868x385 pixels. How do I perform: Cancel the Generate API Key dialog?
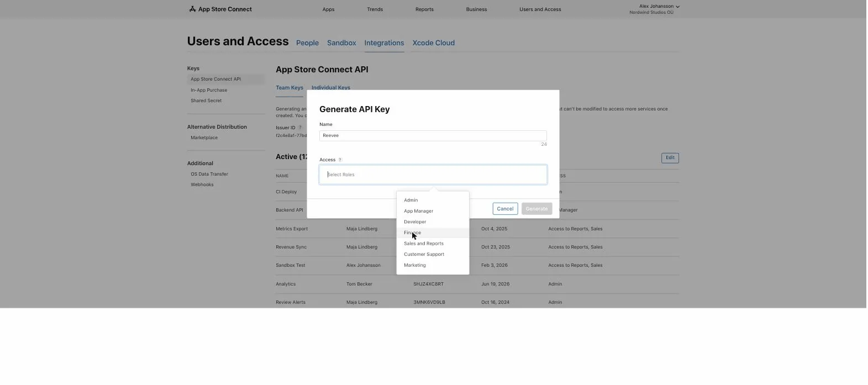505,209
